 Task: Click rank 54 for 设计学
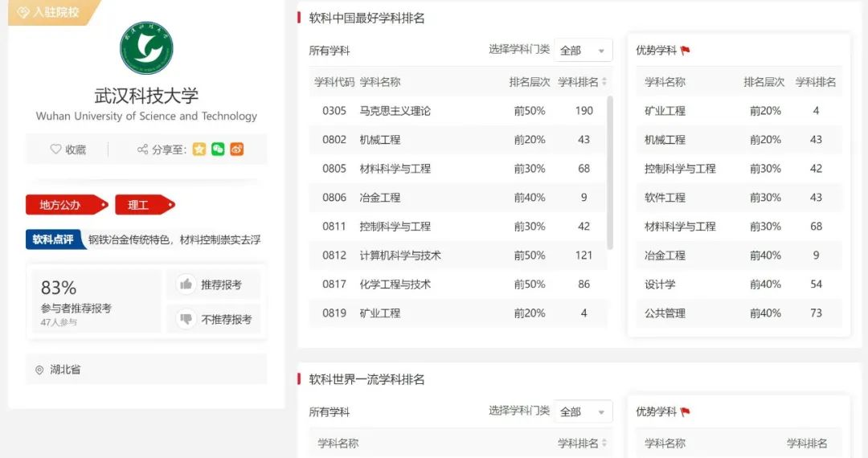(816, 284)
